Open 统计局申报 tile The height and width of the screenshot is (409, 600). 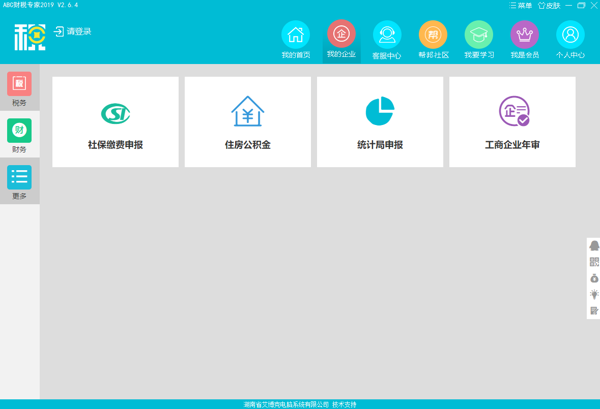pyautogui.click(x=379, y=123)
